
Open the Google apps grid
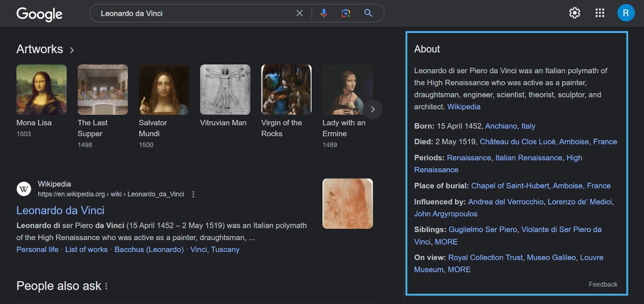[x=600, y=13]
